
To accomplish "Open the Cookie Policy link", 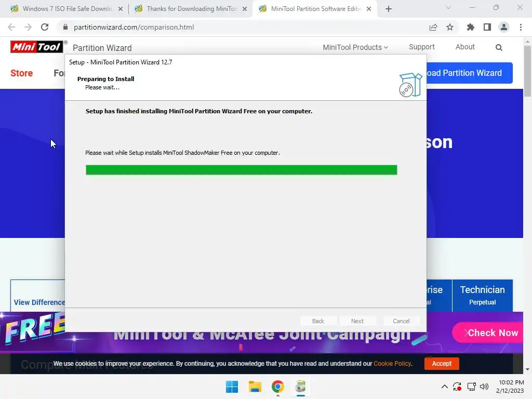I will click(392, 363).
